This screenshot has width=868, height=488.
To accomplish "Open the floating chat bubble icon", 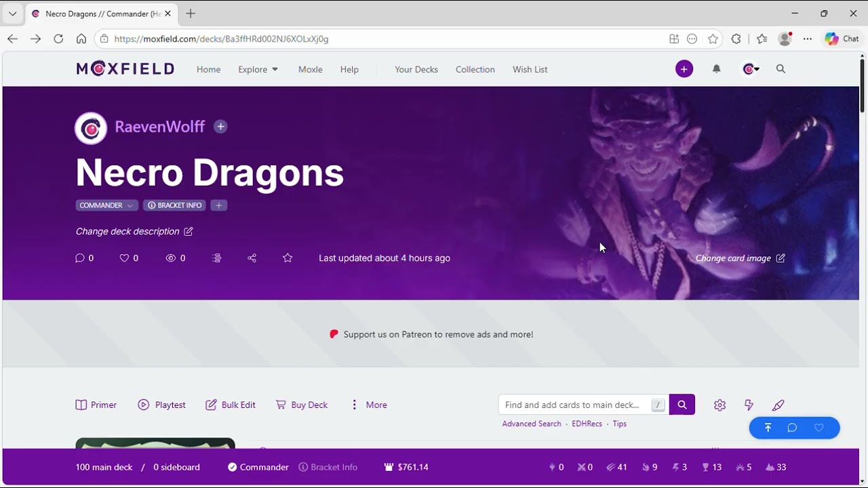I will coord(792,428).
